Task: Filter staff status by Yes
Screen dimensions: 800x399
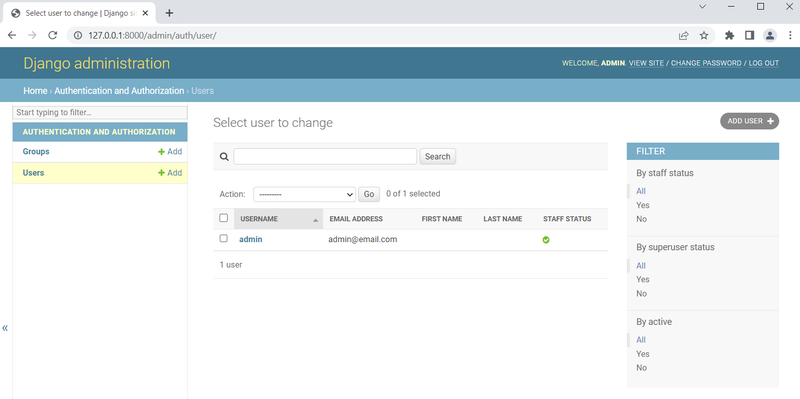Action: tap(643, 205)
